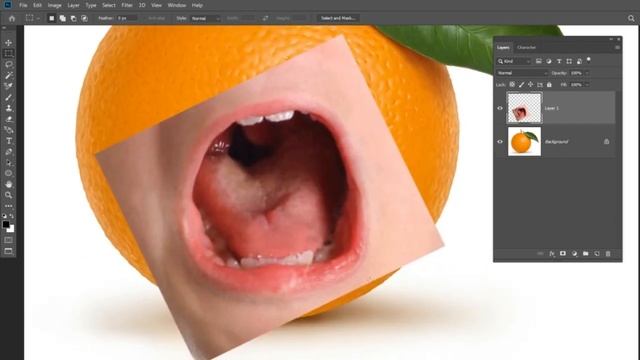This screenshot has height=360, width=640.
Task: Click the Layer 1 thumbnail
Action: [x=524, y=108]
